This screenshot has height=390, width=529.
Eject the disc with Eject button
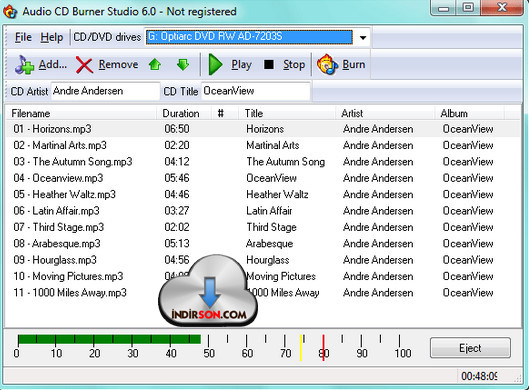[470, 348]
